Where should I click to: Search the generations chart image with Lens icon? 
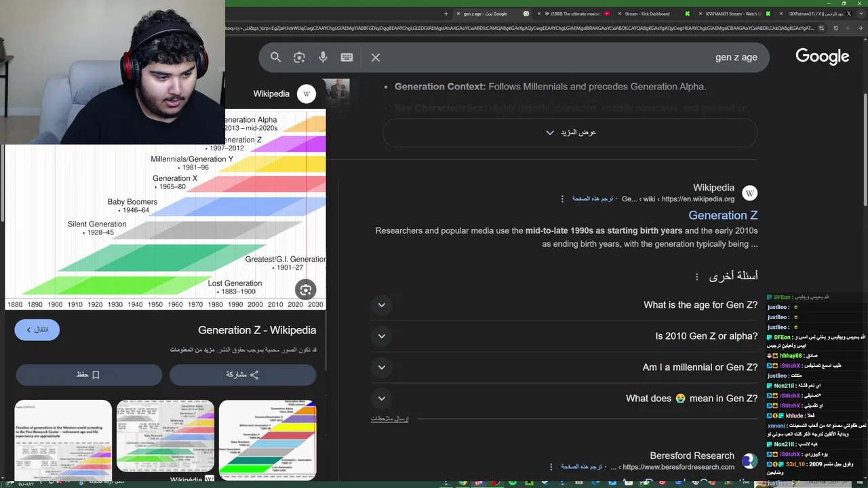click(x=306, y=289)
